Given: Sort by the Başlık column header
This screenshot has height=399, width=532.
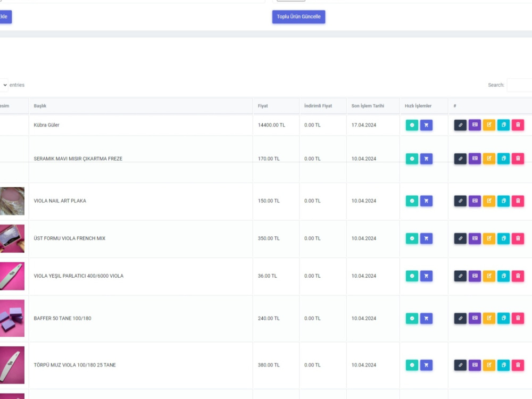Looking at the screenshot, I should click(141, 106).
